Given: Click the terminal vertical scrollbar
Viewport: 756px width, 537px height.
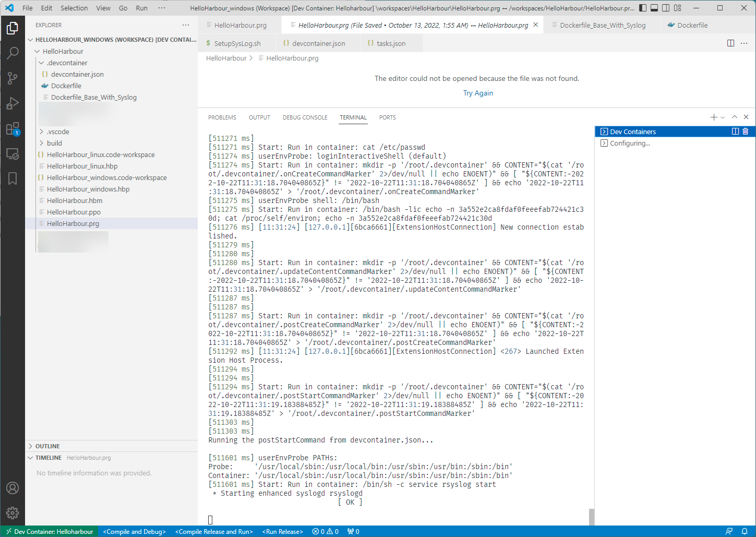Looking at the screenshot, I should (591, 516).
